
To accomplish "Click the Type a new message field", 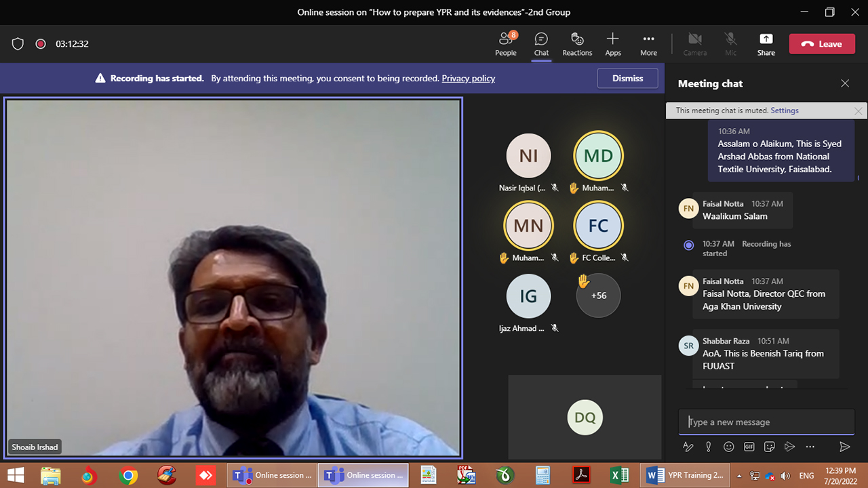I will [x=766, y=422].
